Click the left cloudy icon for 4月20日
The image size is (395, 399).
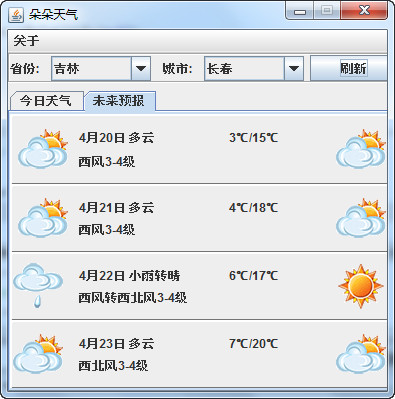tap(43, 149)
